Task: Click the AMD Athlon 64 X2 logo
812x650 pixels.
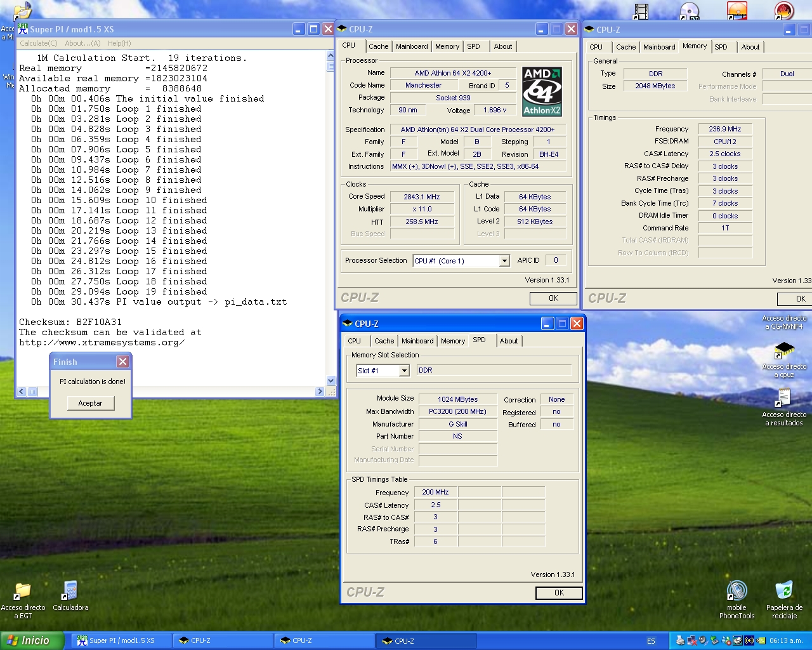Action: coord(542,91)
